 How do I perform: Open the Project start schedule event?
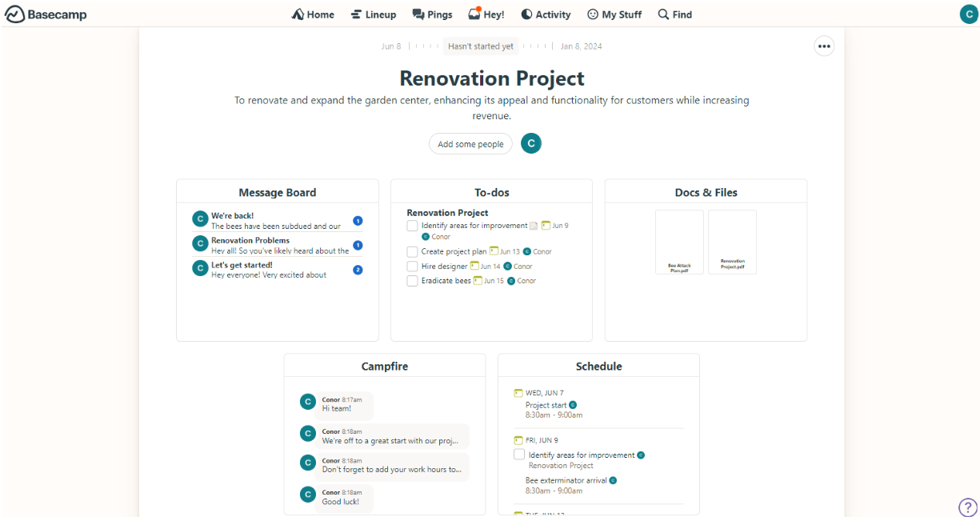tap(546, 405)
